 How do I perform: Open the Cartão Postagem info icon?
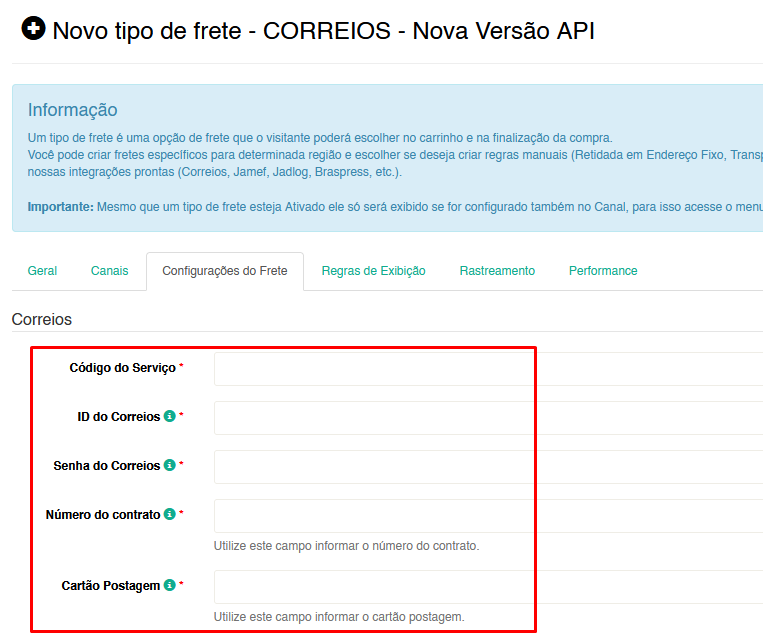coord(169,585)
